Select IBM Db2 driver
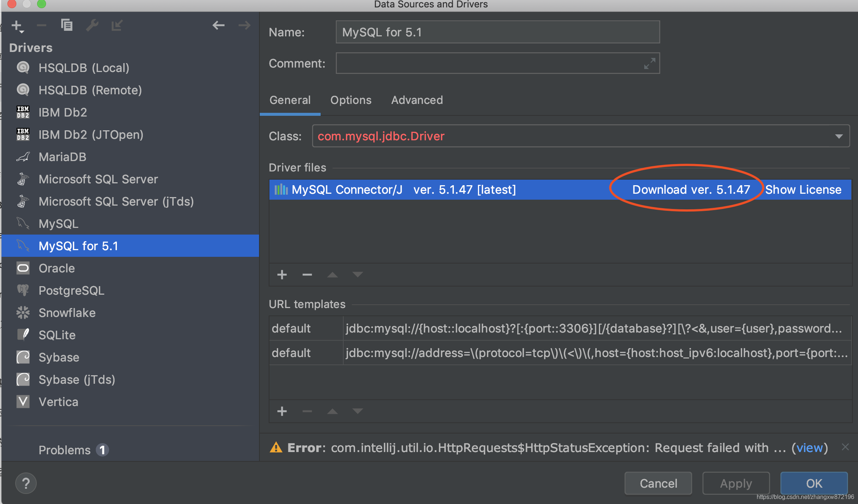This screenshot has width=858, height=504. [x=130, y=112]
